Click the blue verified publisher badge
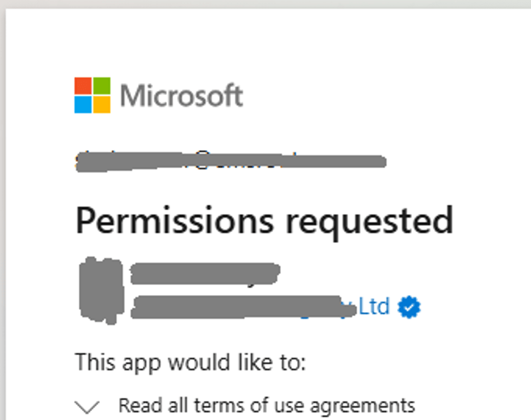Image resolution: width=531 pixels, height=420 pixels. (409, 307)
